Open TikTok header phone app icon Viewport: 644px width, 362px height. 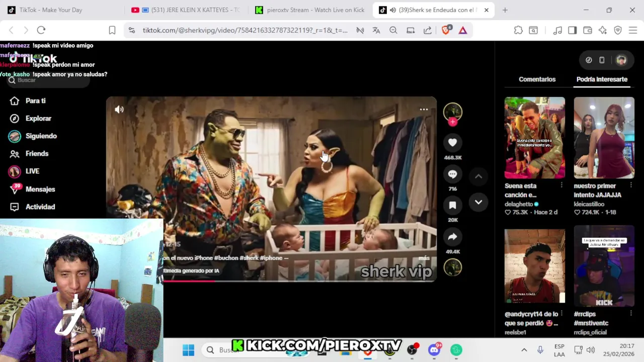pos(602,60)
